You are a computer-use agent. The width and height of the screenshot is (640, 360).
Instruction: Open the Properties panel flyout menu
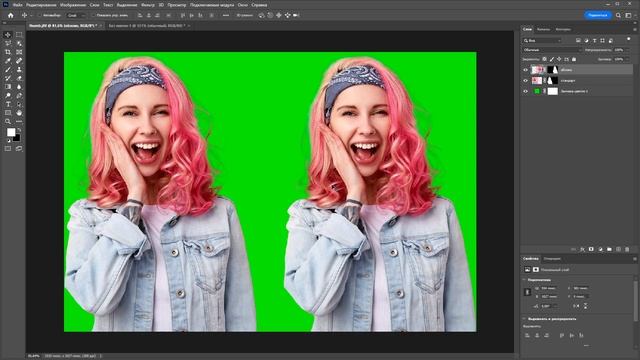click(635, 259)
